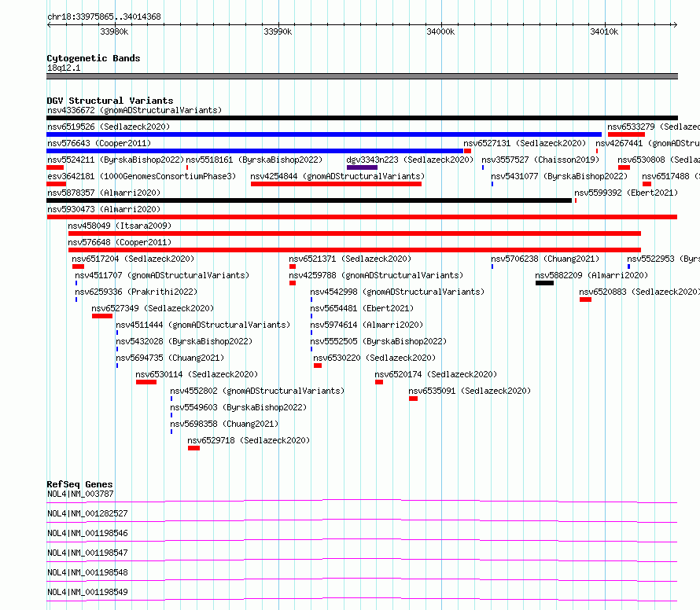This screenshot has width=700, height=610.
Task: Click the nsv5698358 Chuang2021 label
Action: 225,424
